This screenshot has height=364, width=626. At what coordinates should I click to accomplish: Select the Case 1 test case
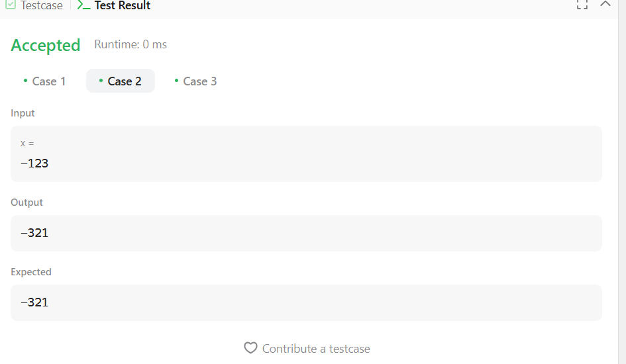(x=48, y=81)
